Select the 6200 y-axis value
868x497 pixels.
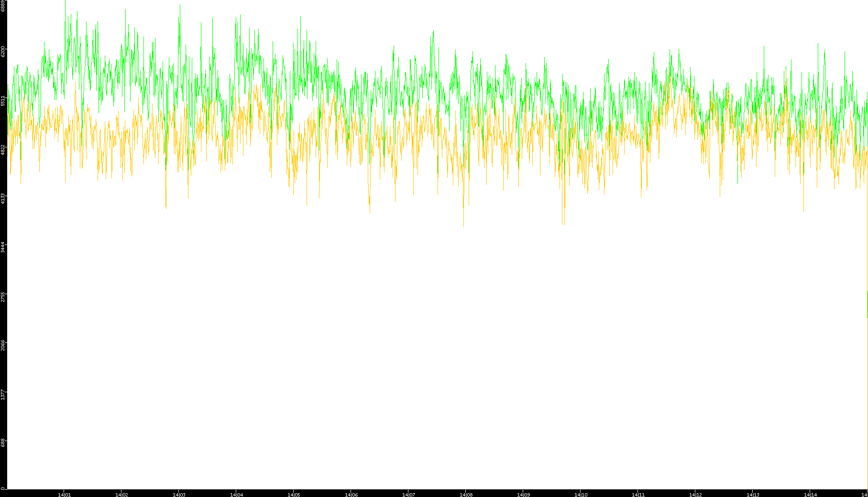3,51
